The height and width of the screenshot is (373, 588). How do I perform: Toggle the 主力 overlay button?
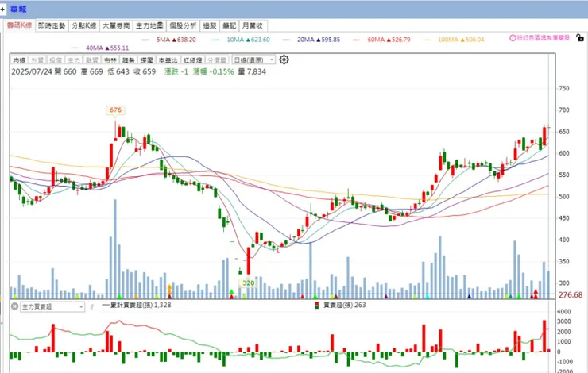74,60
